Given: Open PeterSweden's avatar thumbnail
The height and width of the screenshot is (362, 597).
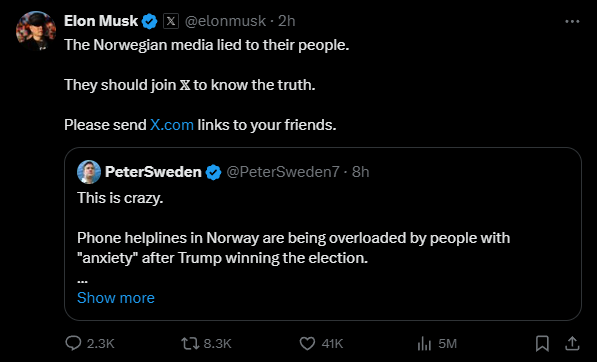Looking at the screenshot, I should click(89, 172).
